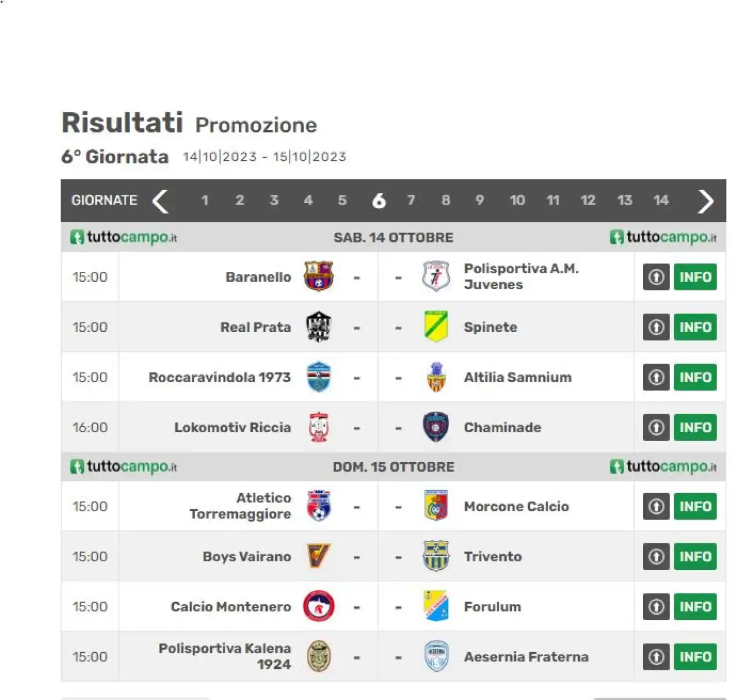Click the Calcio Montenero crest

pos(318,606)
